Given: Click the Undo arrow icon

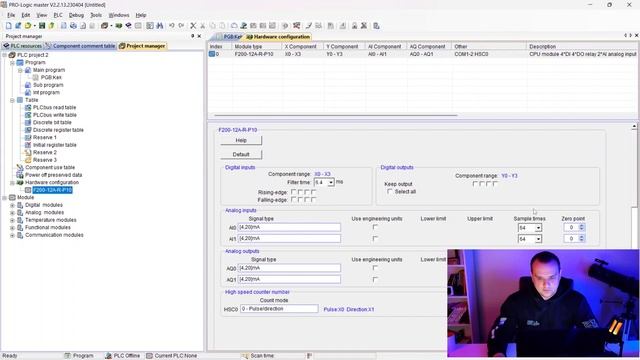Looking at the screenshot, I should click(x=172, y=26).
